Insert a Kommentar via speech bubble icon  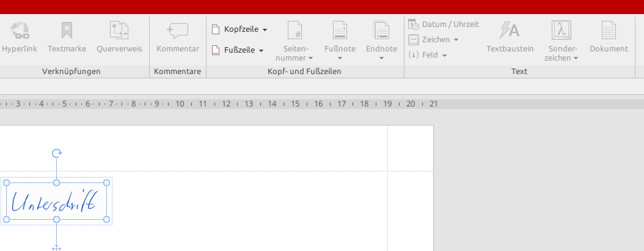tap(177, 31)
